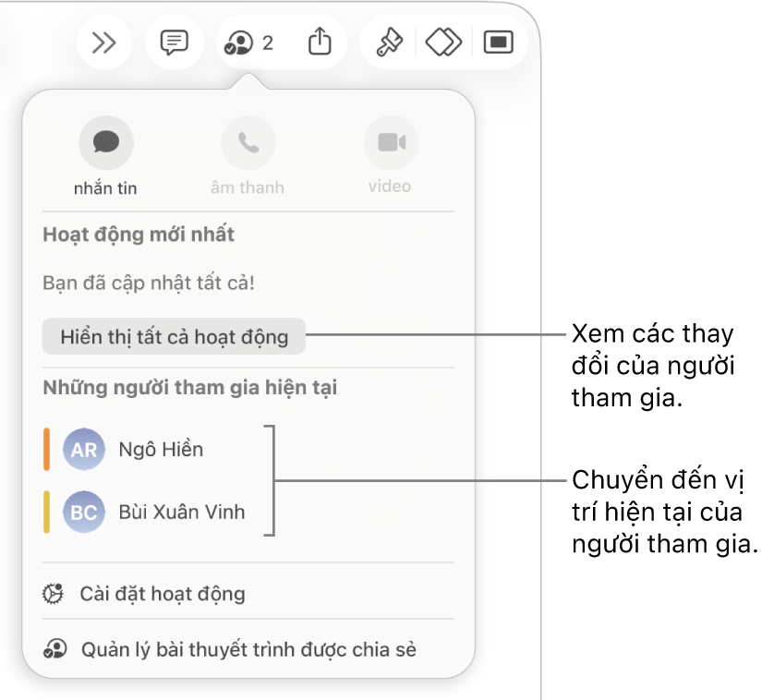This screenshot has height=700, width=774.
Task: Click the activity settings gear icon
Action: tap(53, 594)
